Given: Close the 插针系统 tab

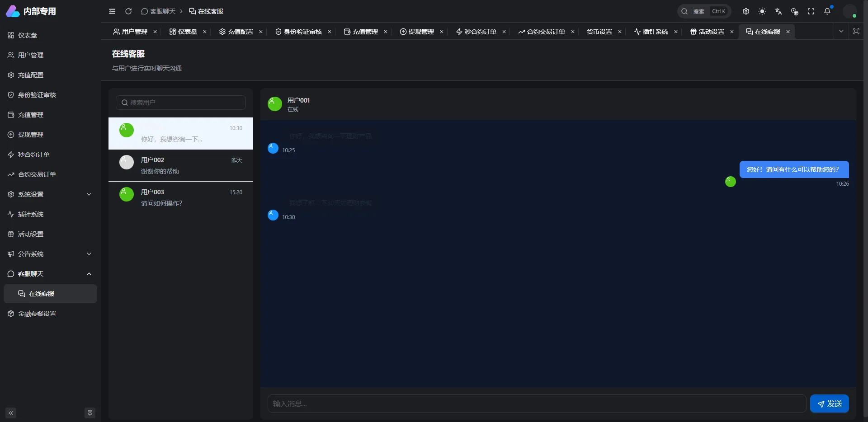Looking at the screenshot, I should point(676,32).
